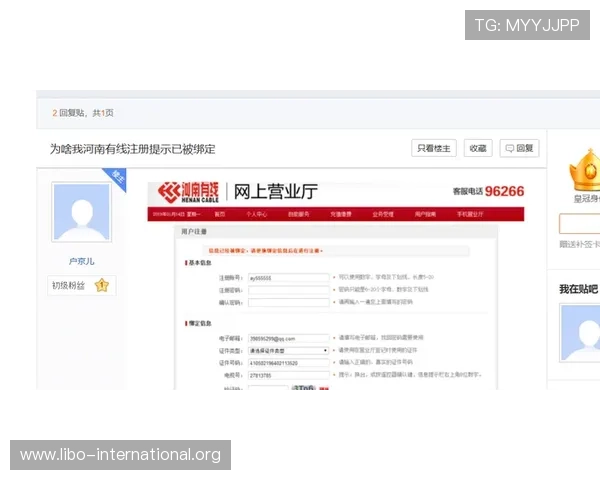Click the 收藏 button to bookmark thread
The height and width of the screenshot is (480, 600).
[478, 148]
